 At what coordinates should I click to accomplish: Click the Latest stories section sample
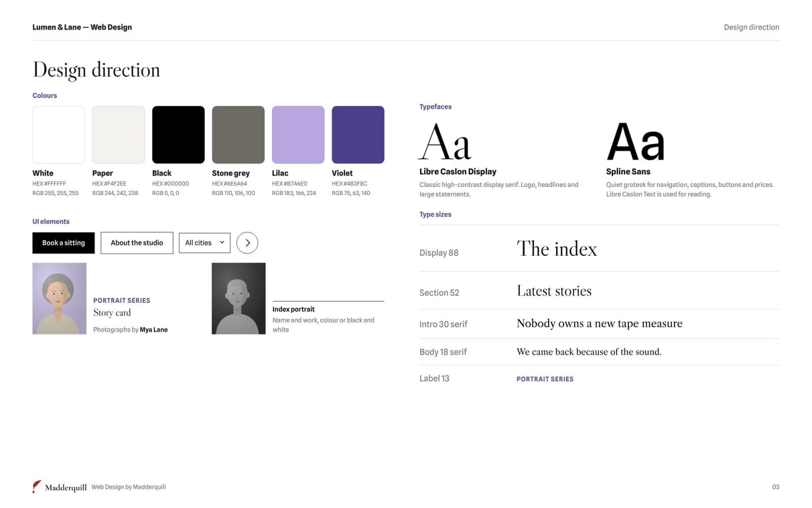[554, 291]
